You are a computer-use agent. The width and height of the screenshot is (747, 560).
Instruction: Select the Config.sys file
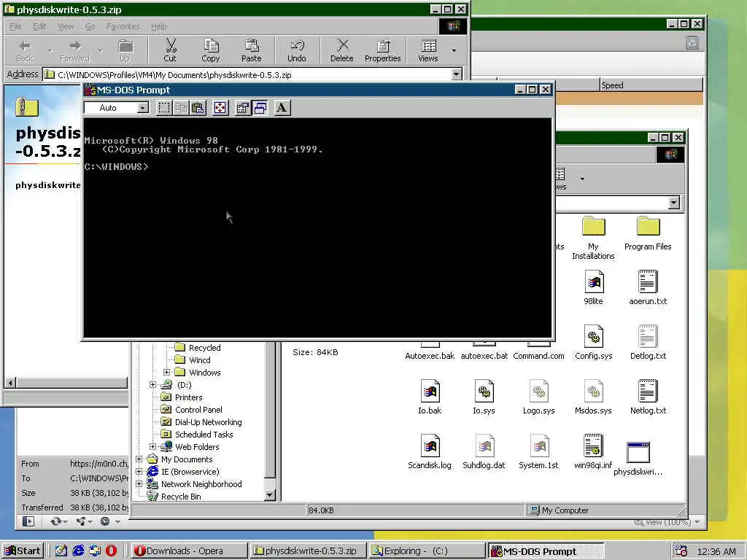(593, 342)
